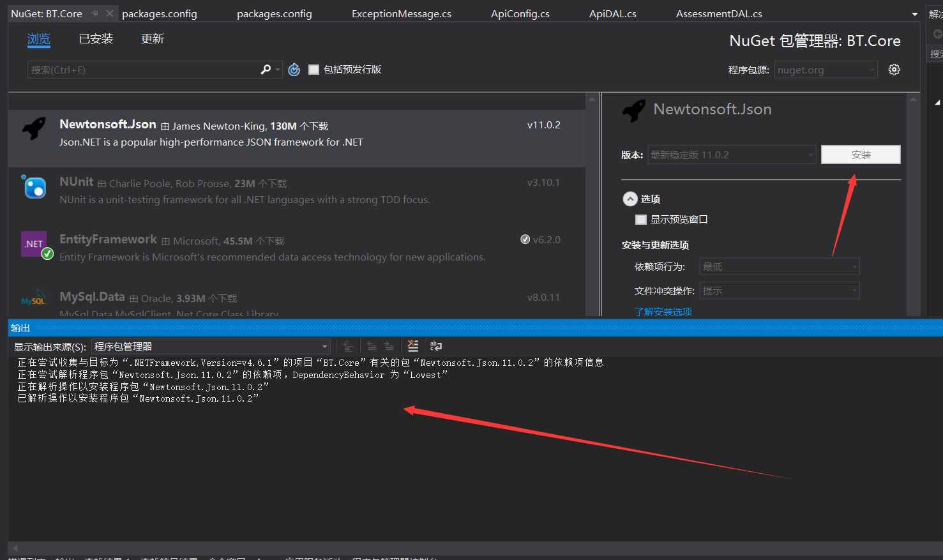Click version v11.0.2 in package list

click(x=543, y=125)
